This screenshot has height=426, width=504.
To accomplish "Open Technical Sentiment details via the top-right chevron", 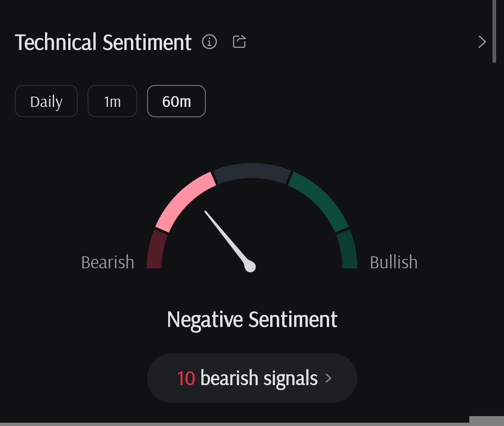I will [x=482, y=42].
